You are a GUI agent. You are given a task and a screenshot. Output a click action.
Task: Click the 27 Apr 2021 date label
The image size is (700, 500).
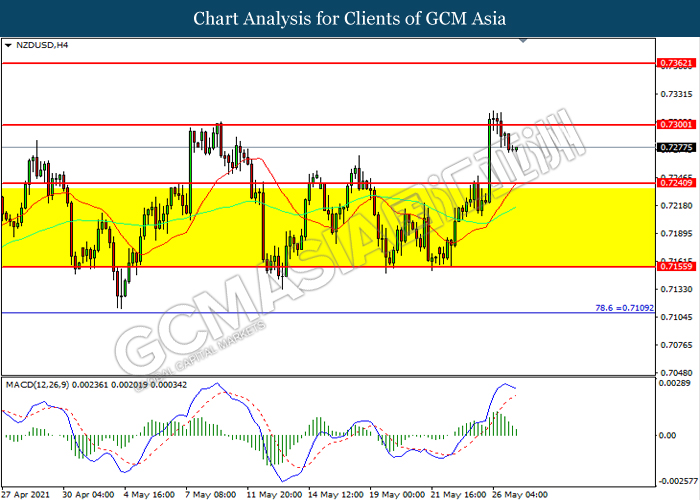25,495
